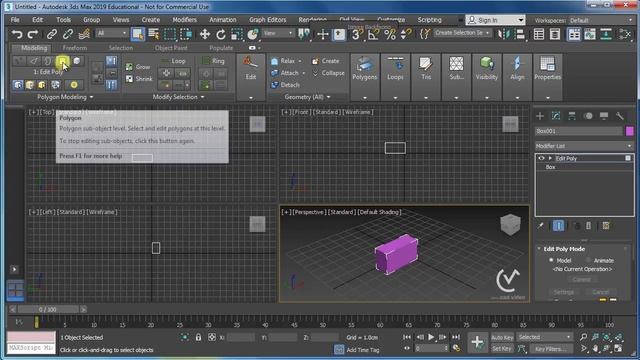The height and width of the screenshot is (360, 640).
Task: Activate the Select Object tool
Action: (138, 34)
